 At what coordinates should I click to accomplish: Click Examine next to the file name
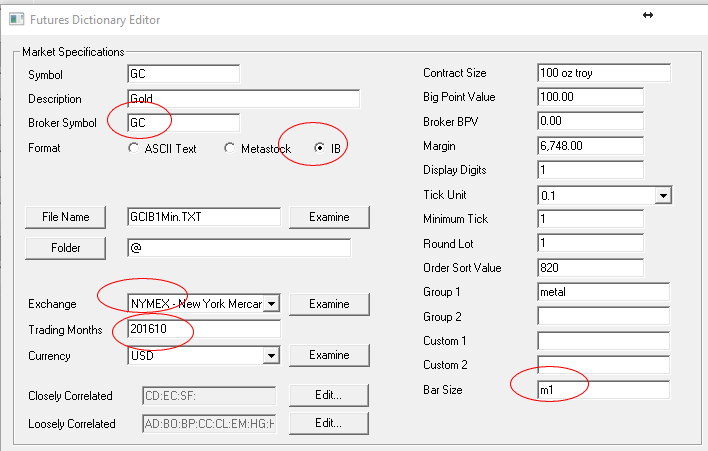329,217
